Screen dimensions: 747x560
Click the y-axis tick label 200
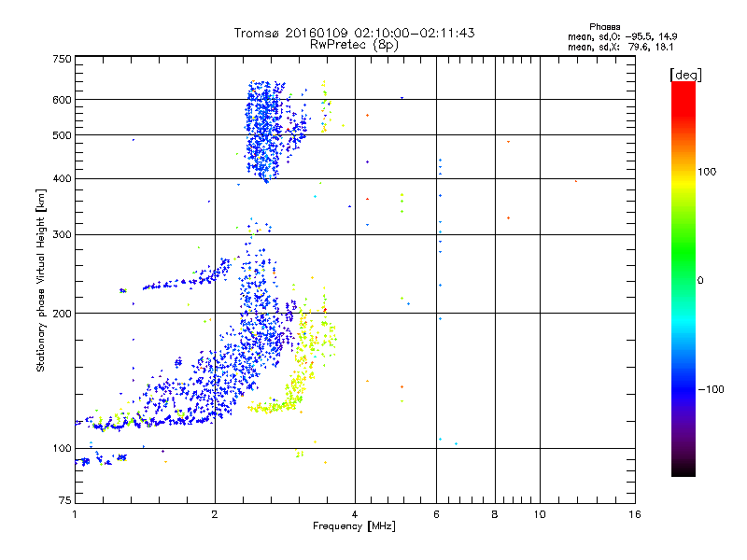tap(62, 314)
